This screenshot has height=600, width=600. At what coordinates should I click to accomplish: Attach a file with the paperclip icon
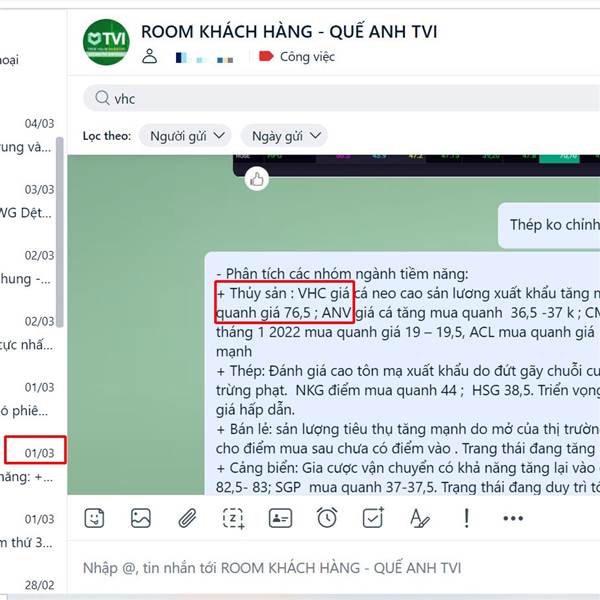[x=188, y=518]
